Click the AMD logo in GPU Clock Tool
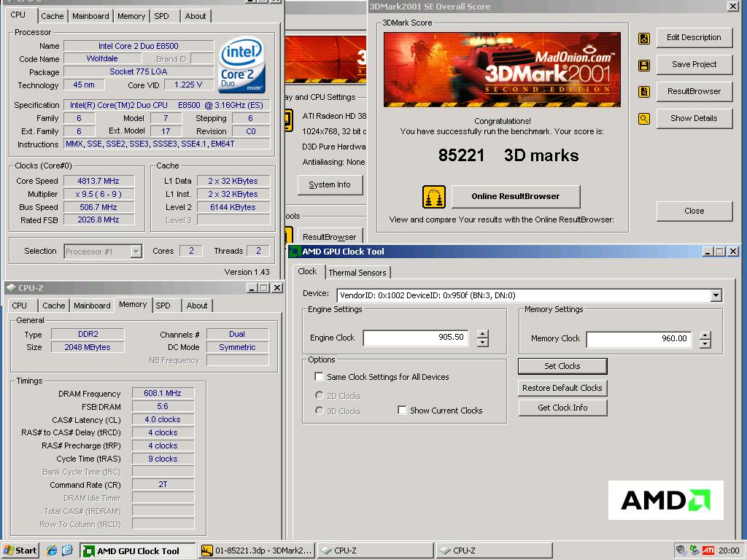The width and height of the screenshot is (747, 560). [x=666, y=500]
